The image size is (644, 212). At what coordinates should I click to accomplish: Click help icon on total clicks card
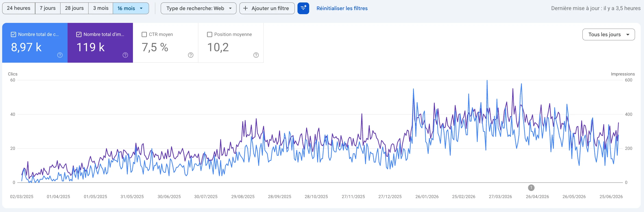pyautogui.click(x=60, y=55)
